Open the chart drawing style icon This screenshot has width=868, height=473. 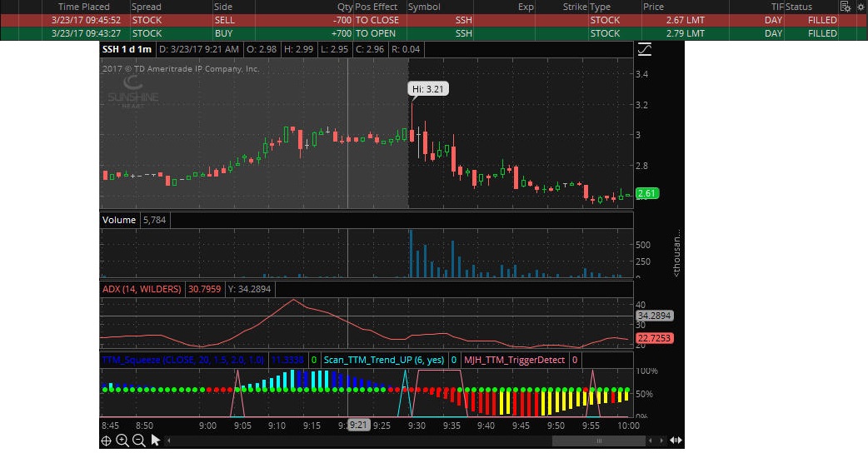[x=644, y=50]
